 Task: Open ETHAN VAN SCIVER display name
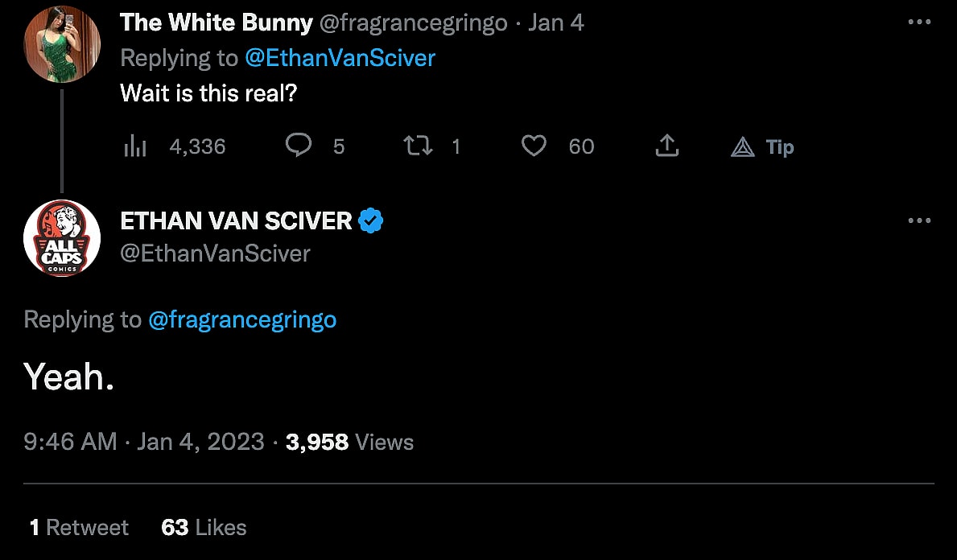(236, 220)
